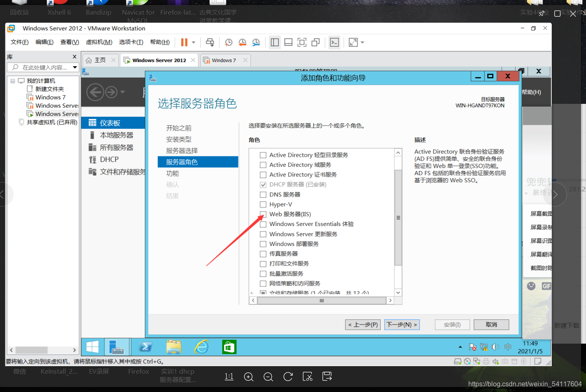Click 上一步(P) button in wizard
586x392 pixels.
pos(363,324)
